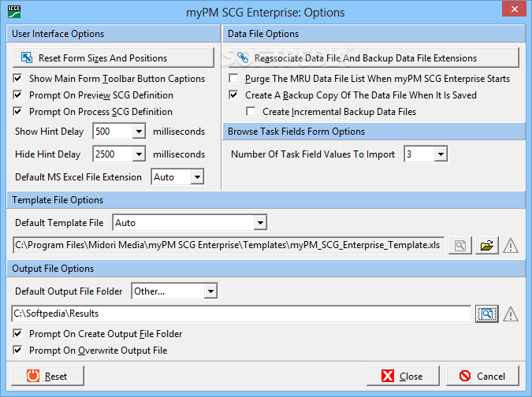532x397 pixels.
Task: Click the Default Output File Folder label
Action: click(69, 291)
